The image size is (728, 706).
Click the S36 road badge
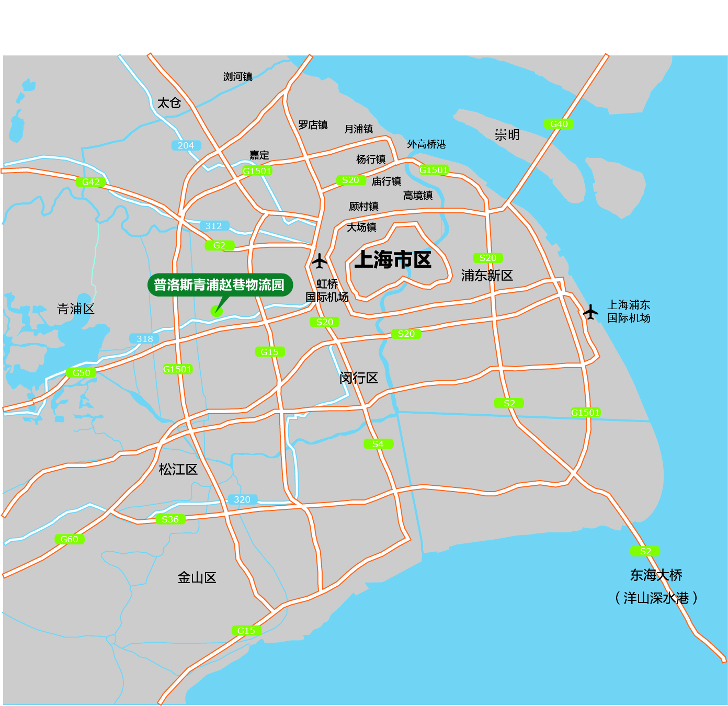pos(170,519)
